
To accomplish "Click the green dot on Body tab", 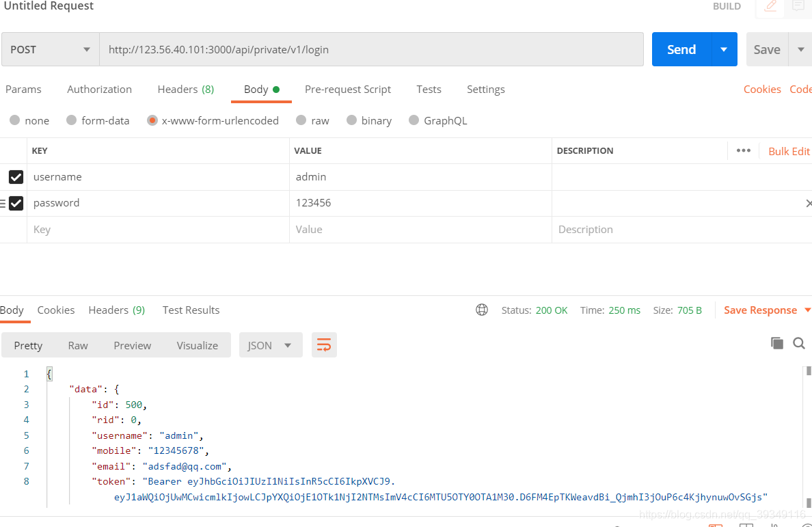I will click(x=276, y=90).
